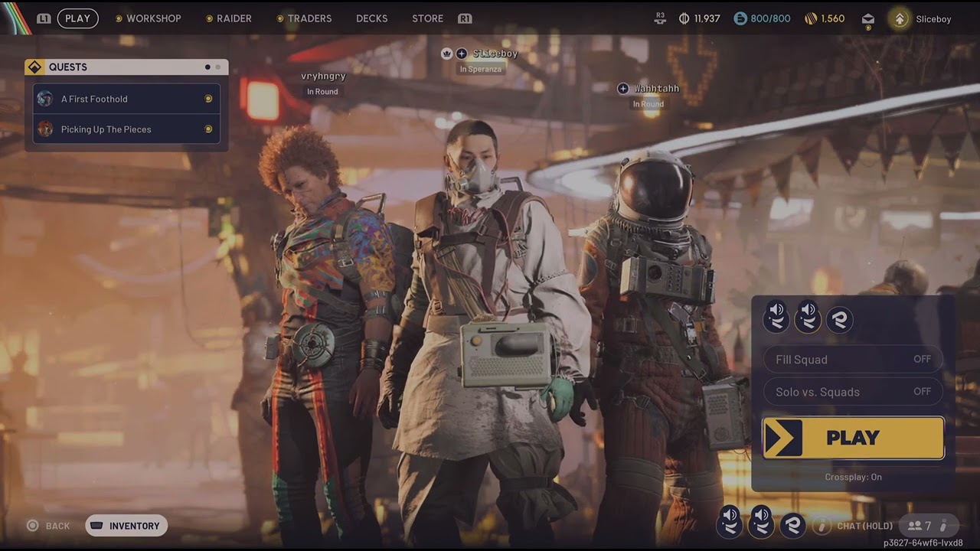980x551 pixels.
Task: Click the QUESTS panel title
Action: tap(68, 67)
